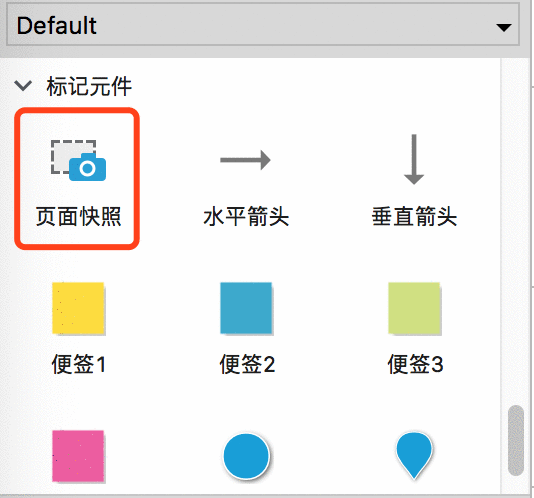
Task: Click the 便签1 label text
Action: [x=78, y=364]
